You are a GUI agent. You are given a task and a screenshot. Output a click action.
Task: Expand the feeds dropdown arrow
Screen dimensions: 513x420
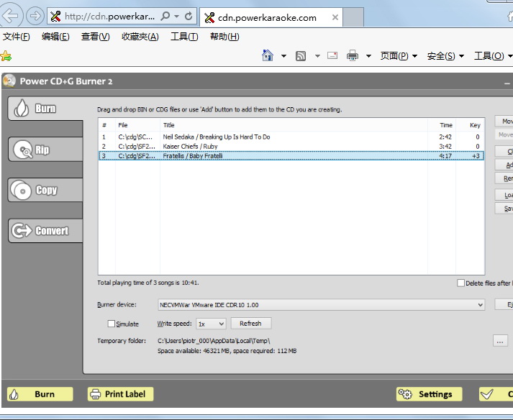coord(317,56)
